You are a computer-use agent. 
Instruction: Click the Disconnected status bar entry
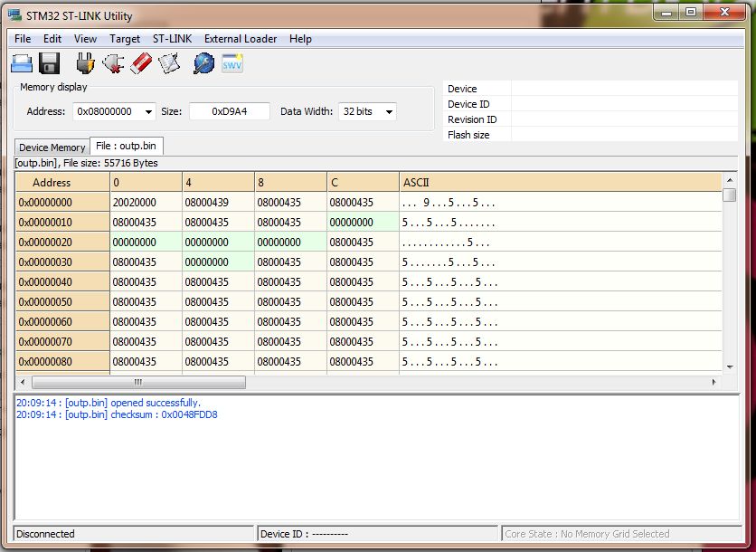[x=134, y=534]
